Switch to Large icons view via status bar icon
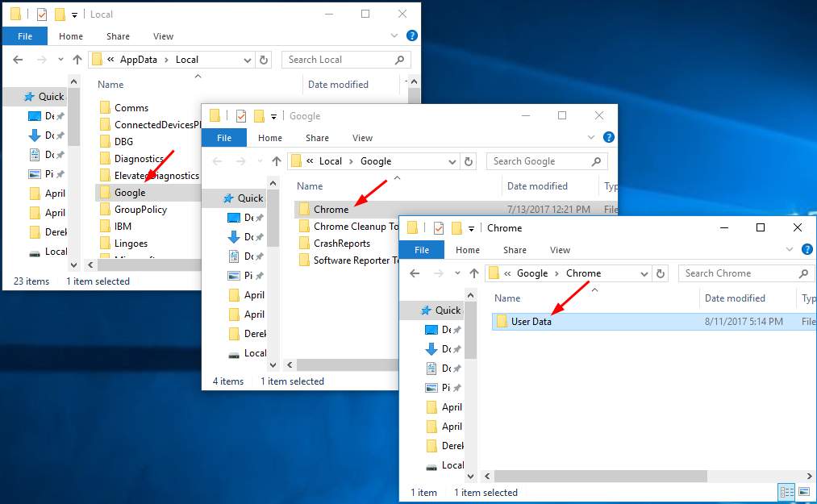The height and width of the screenshot is (504, 817). click(805, 492)
